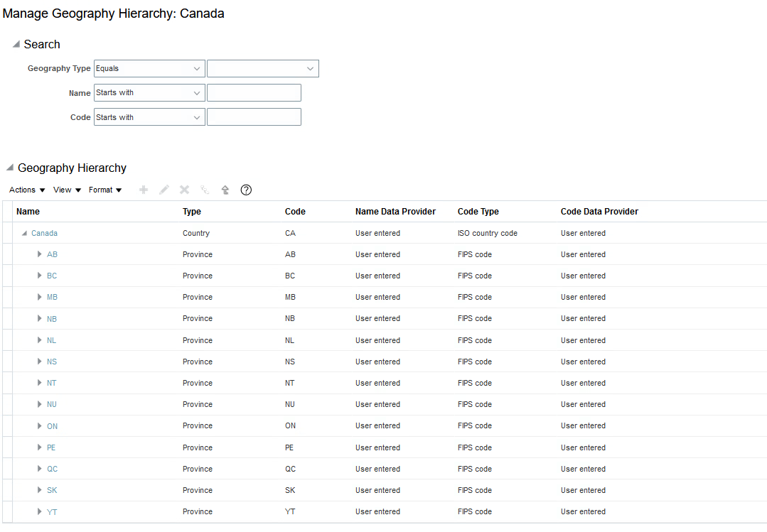This screenshot has width=767, height=532.
Task: Open the NL province link
Action: click(51, 340)
